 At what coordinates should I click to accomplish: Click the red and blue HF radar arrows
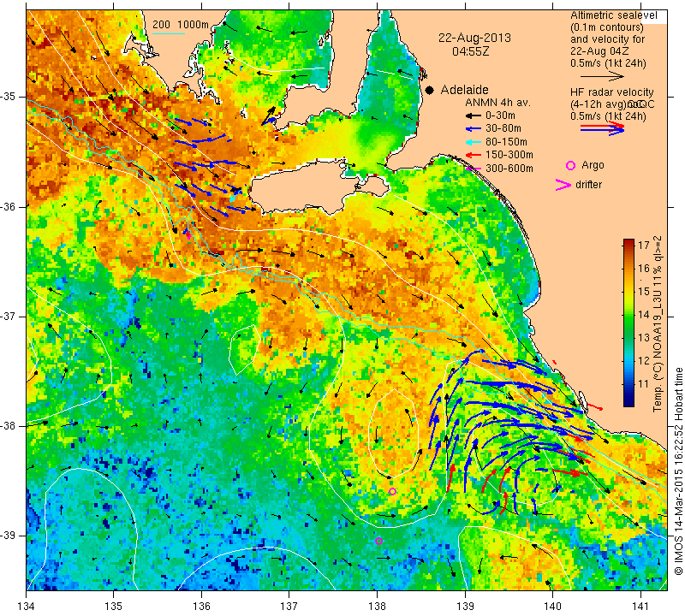click(x=603, y=128)
